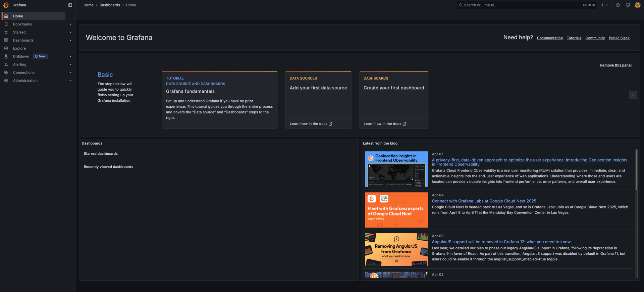Open the help question mark icon
The width and height of the screenshot is (644, 292).
[618, 5]
